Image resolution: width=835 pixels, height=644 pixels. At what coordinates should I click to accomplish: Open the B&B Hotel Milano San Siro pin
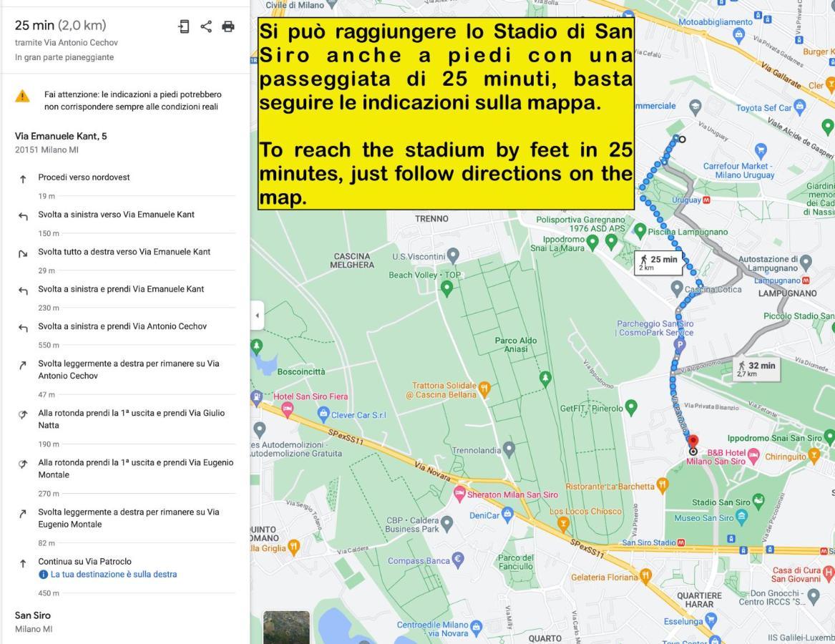[753, 455]
